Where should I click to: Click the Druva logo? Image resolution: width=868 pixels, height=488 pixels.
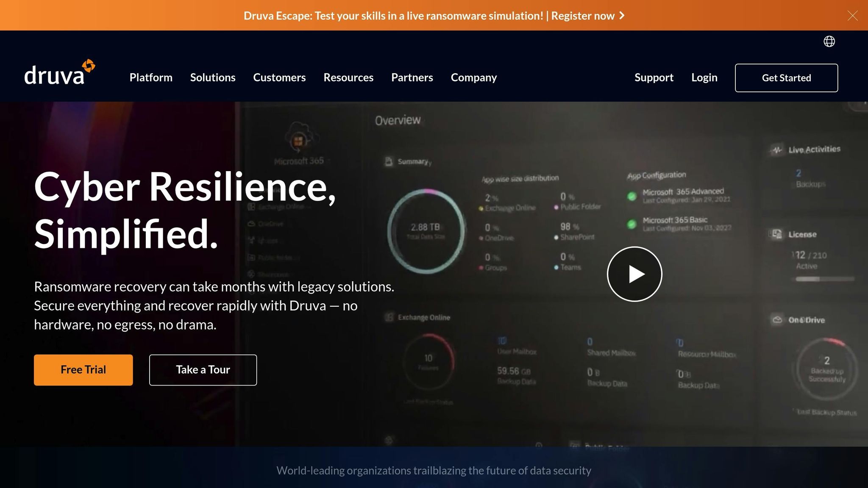(60, 72)
